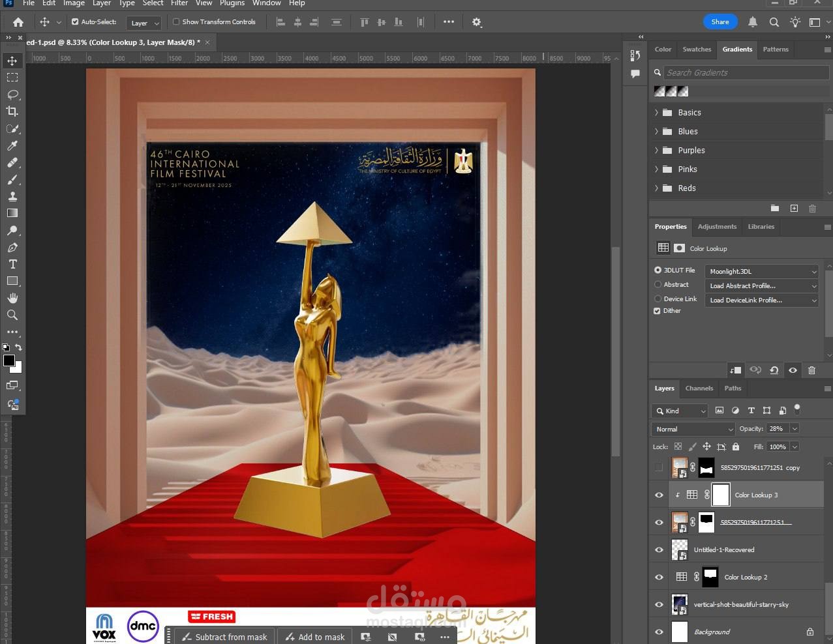Open the Filter menu

(x=179, y=3)
